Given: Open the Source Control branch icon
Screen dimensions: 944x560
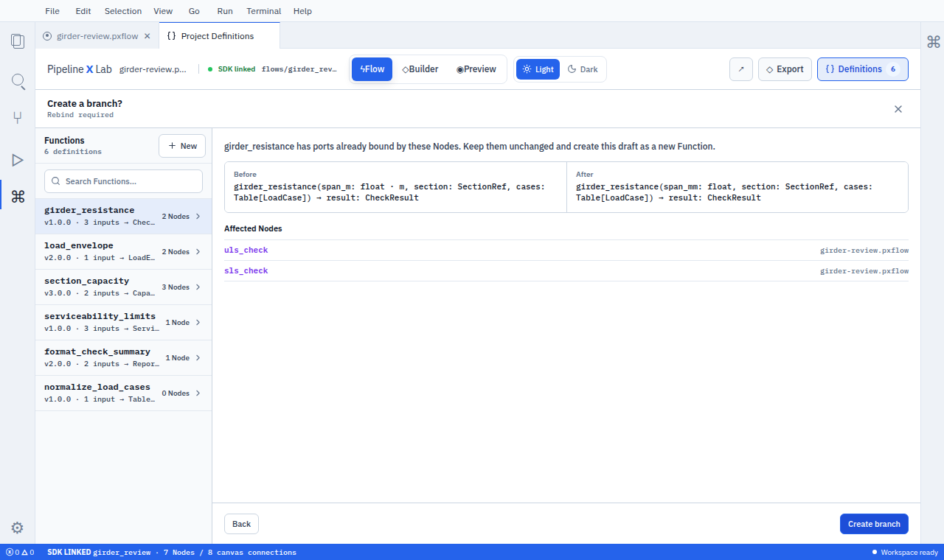Looking at the screenshot, I should click(18, 118).
